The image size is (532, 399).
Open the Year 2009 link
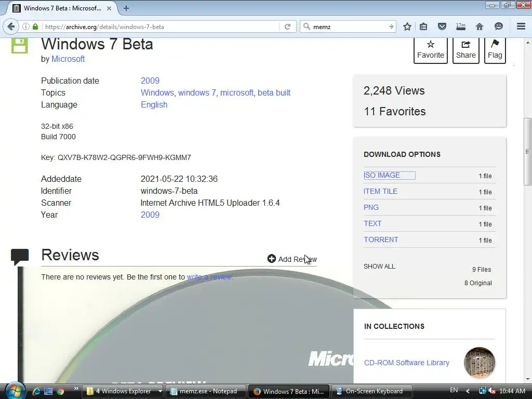(150, 215)
